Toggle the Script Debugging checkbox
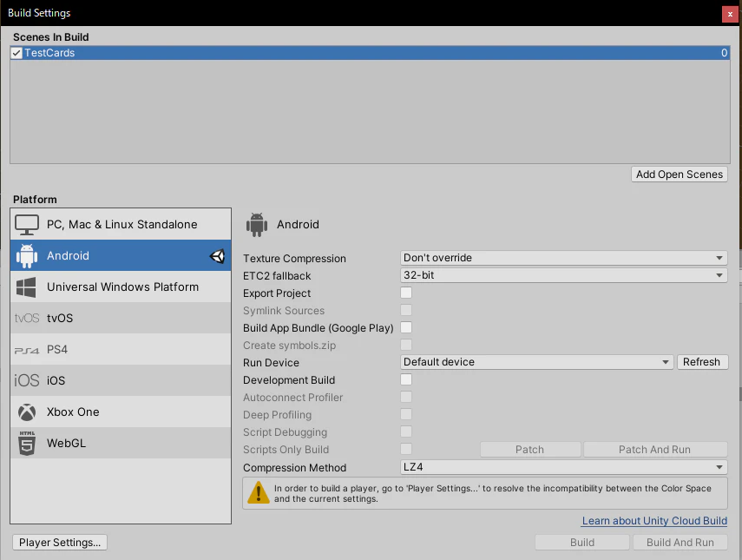The height and width of the screenshot is (560, 742). (x=406, y=432)
